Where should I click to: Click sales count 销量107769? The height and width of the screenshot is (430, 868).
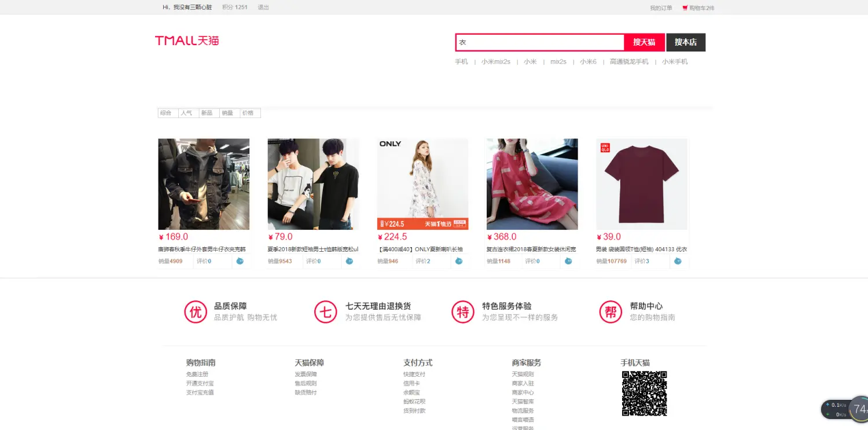[612, 261]
